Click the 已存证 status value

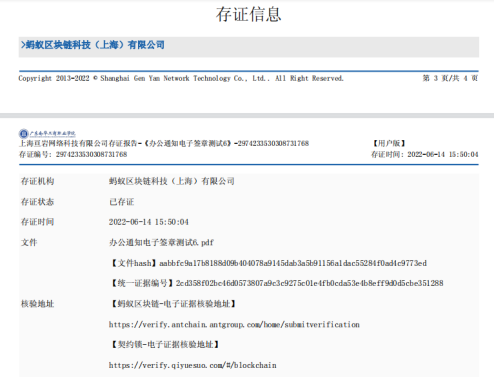122,202
